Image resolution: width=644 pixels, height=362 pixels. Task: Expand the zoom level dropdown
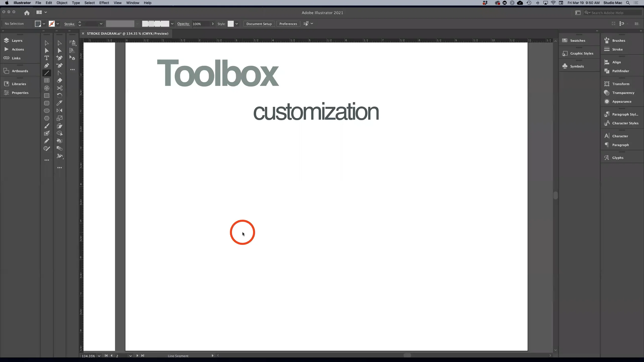(99, 356)
